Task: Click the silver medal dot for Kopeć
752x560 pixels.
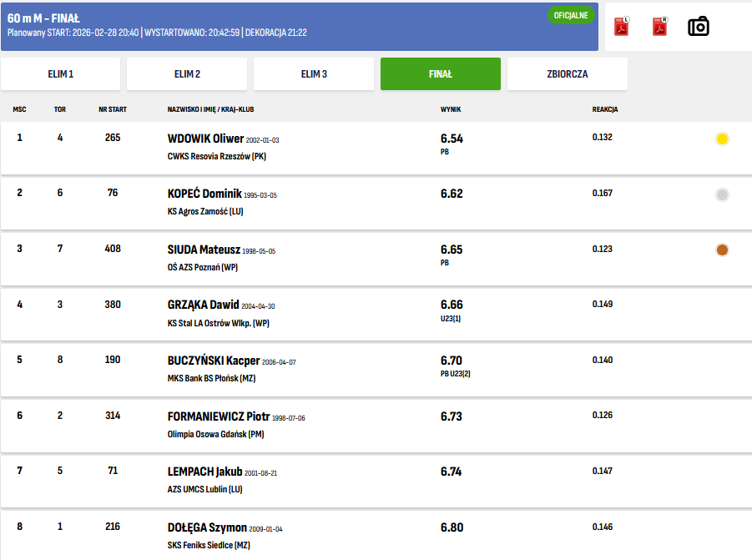Action: (x=722, y=194)
